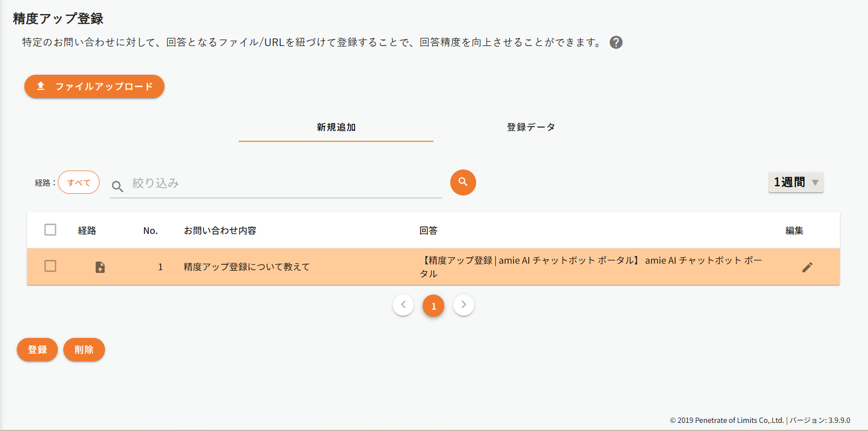Click the magnifier icon beside 絞り込み field

click(x=117, y=187)
